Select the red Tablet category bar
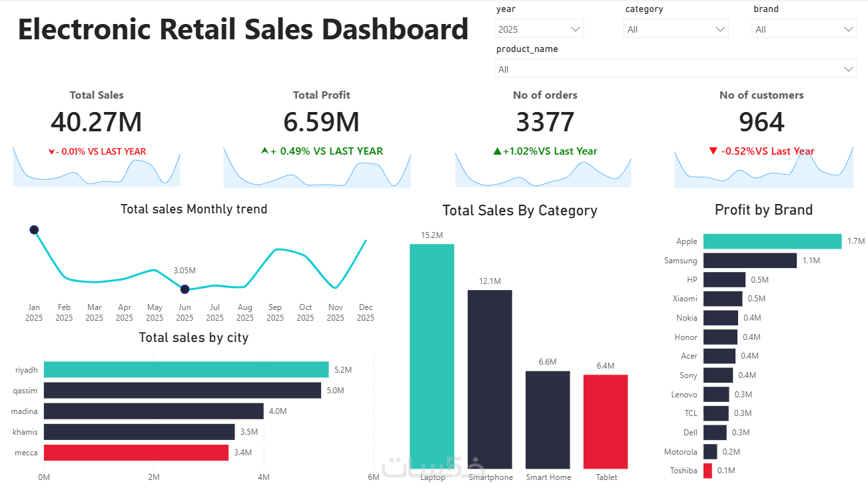This screenshot has width=868, height=488. click(606, 421)
